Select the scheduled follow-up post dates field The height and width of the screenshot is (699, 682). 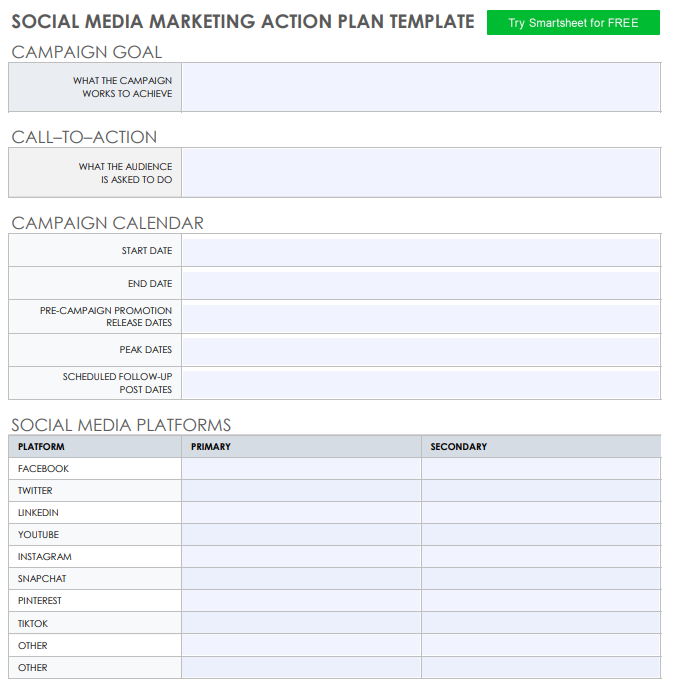420,383
